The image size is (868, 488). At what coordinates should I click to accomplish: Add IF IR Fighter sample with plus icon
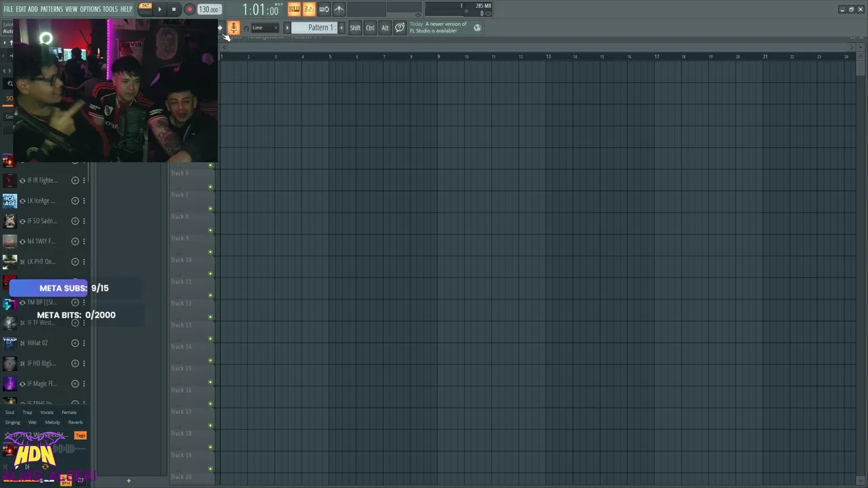[x=75, y=180]
